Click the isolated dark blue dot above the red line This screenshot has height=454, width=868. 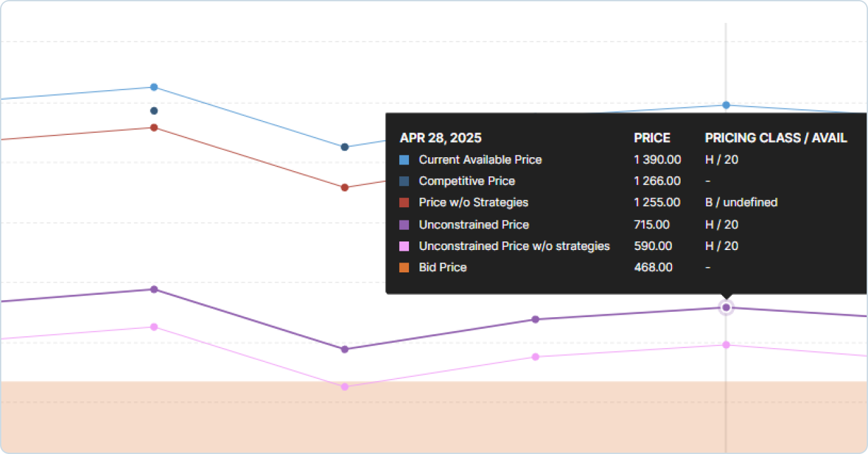coord(154,111)
